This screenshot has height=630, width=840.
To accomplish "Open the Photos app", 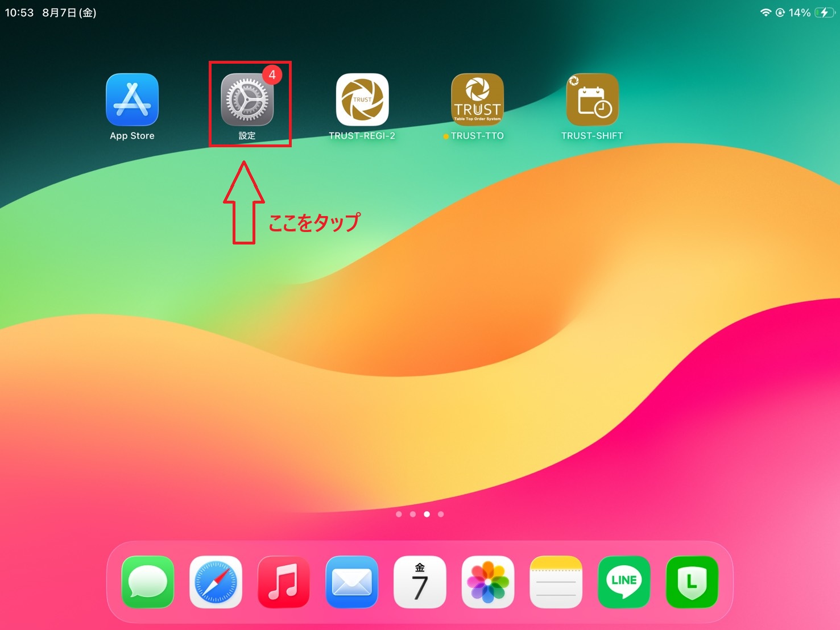I will coord(488,582).
